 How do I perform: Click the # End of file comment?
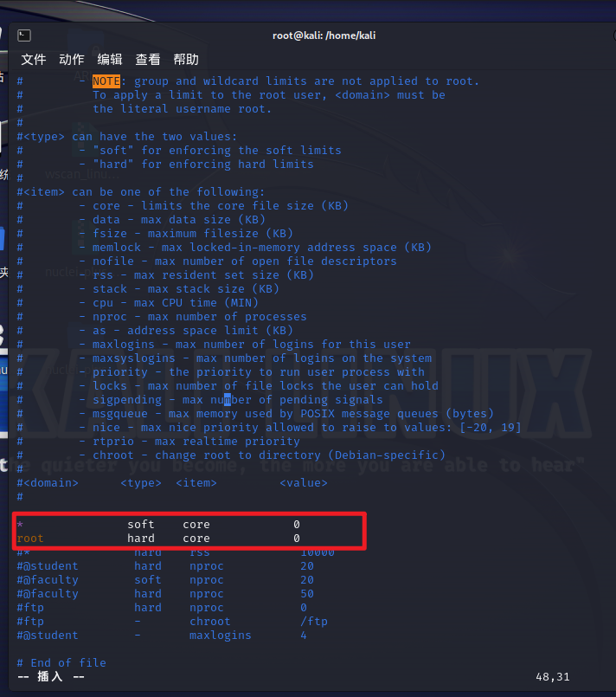(61, 663)
